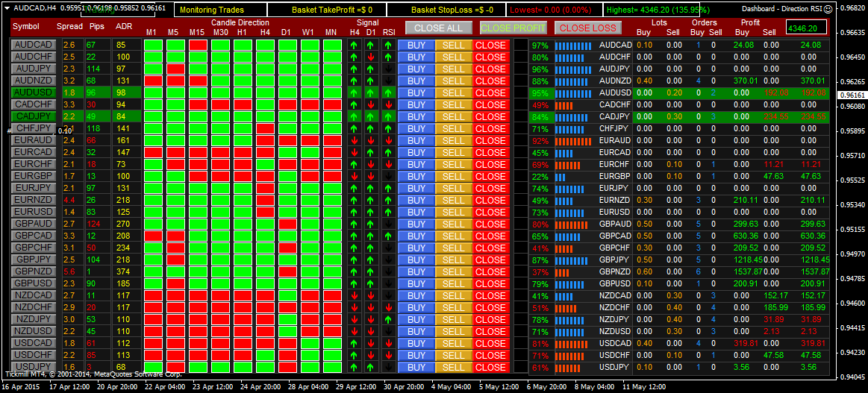
Task: Click the 4.4 spread value for EURNZD
Action: (69, 200)
